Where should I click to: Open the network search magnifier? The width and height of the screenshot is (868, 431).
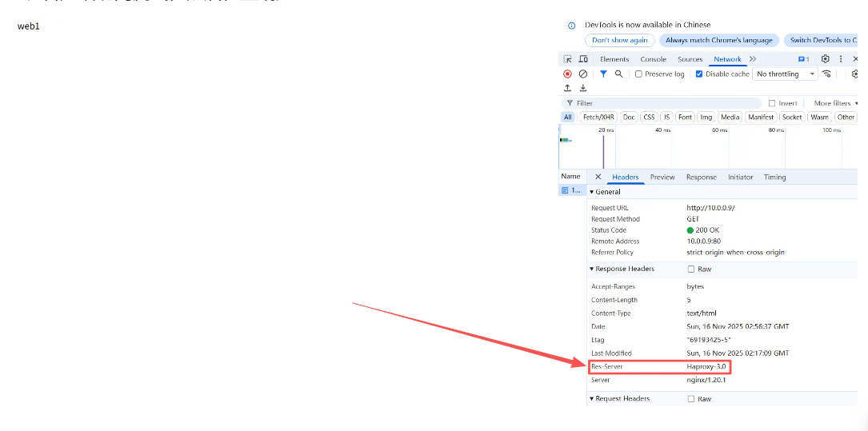[618, 74]
